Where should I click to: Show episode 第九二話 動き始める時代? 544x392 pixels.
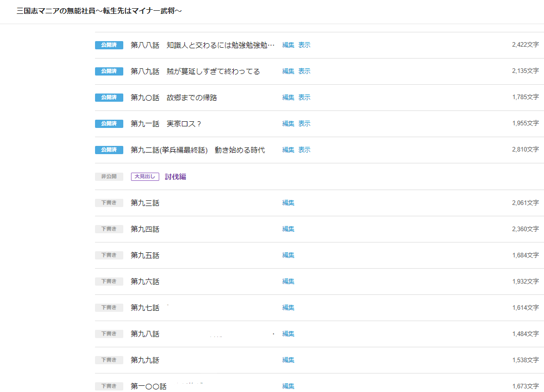pyautogui.click(x=304, y=150)
